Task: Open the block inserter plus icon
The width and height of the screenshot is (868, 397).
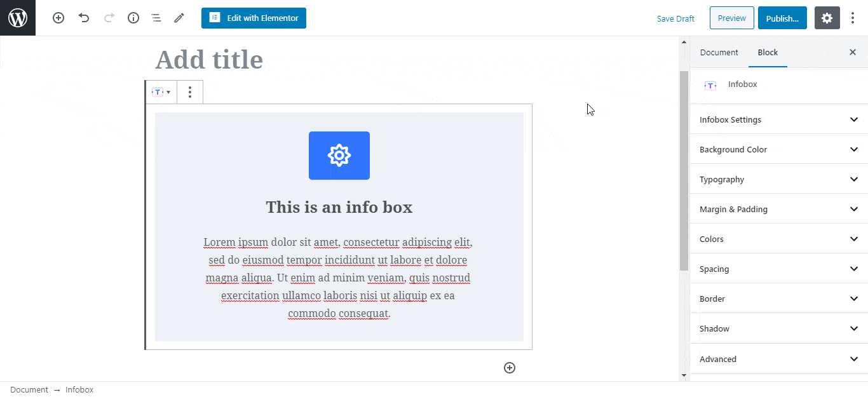Action: coord(58,18)
